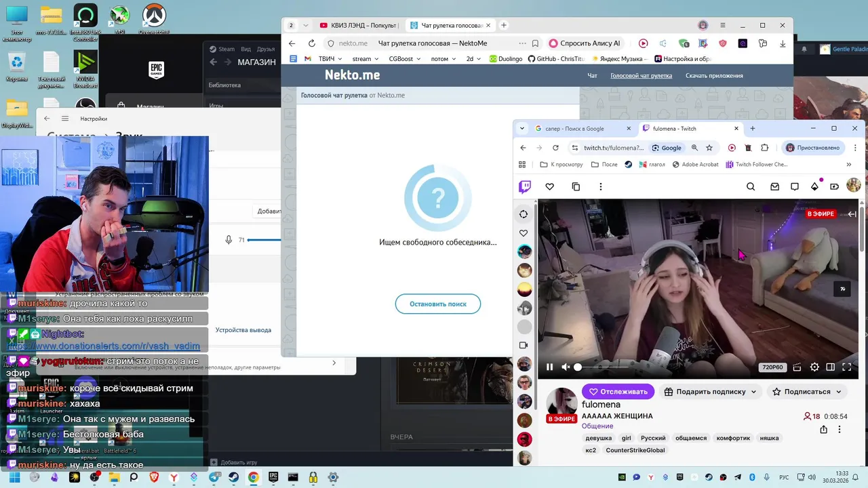Bookmark Twitch page with star icon
Viewport: 868px width, 488px height.
point(709,148)
